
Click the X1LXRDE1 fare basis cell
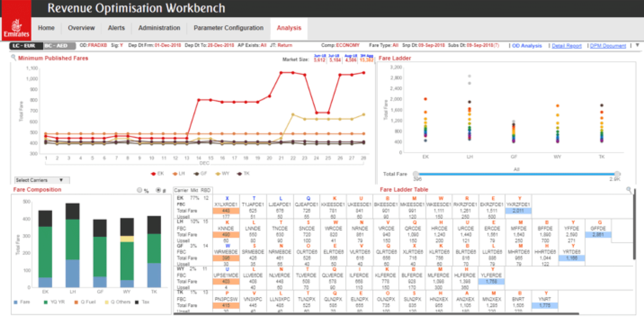coord(226,205)
